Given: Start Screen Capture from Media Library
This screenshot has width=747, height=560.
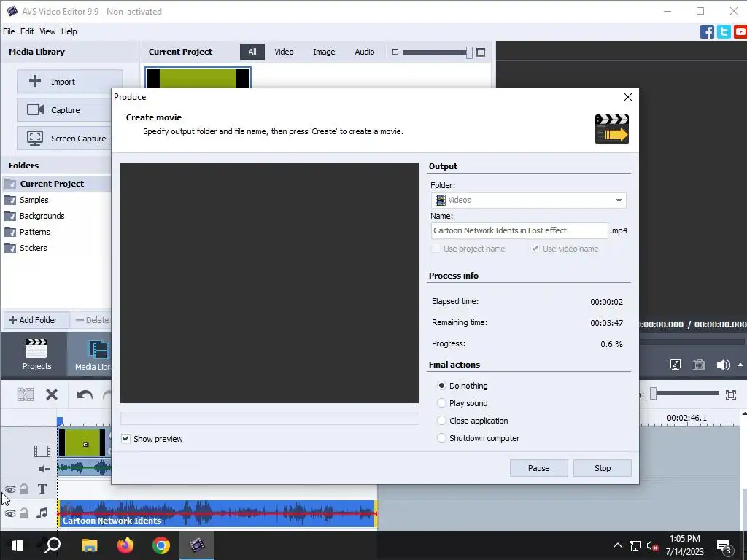Looking at the screenshot, I should [x=69, y=139].
